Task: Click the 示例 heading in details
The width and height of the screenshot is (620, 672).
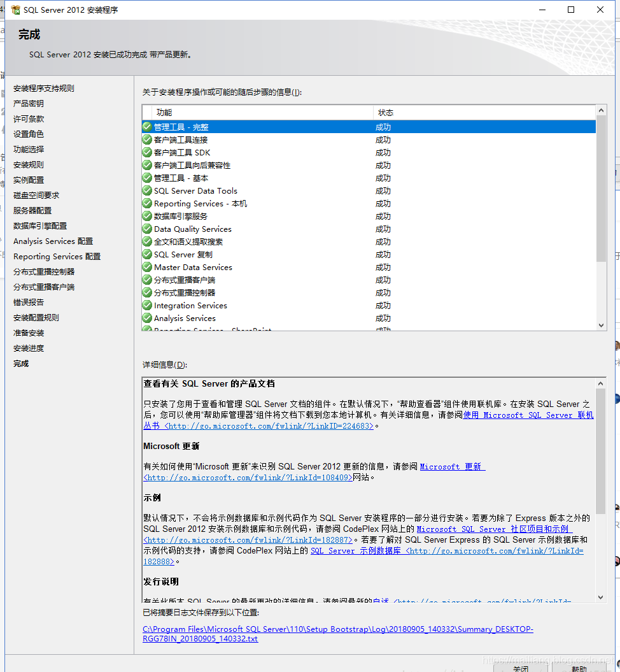Action: (x=152, y=497)
